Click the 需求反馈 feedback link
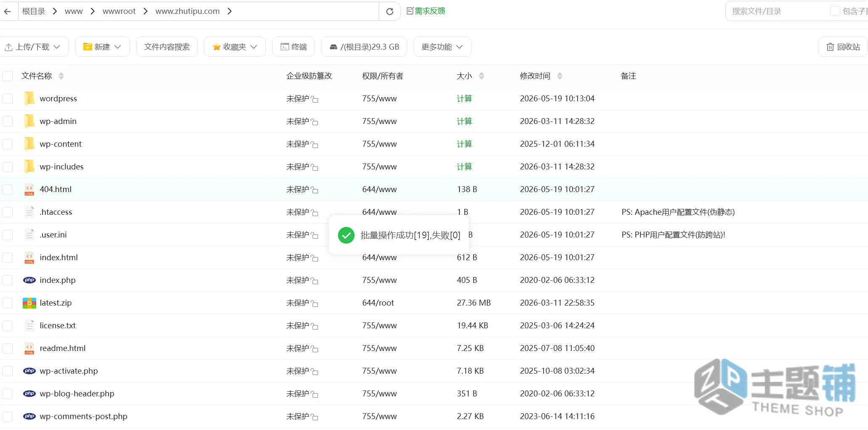The width and height of the screenshot is (868, 430). [x=426, y=11]
